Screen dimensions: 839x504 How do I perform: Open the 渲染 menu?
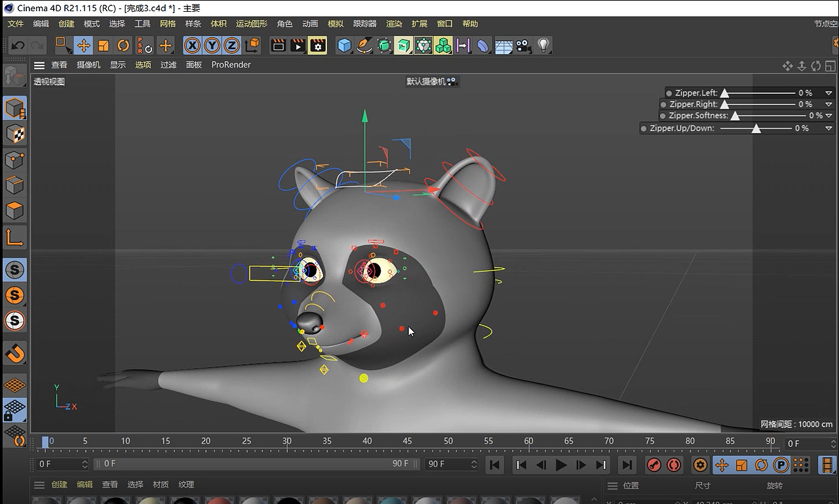394,24
